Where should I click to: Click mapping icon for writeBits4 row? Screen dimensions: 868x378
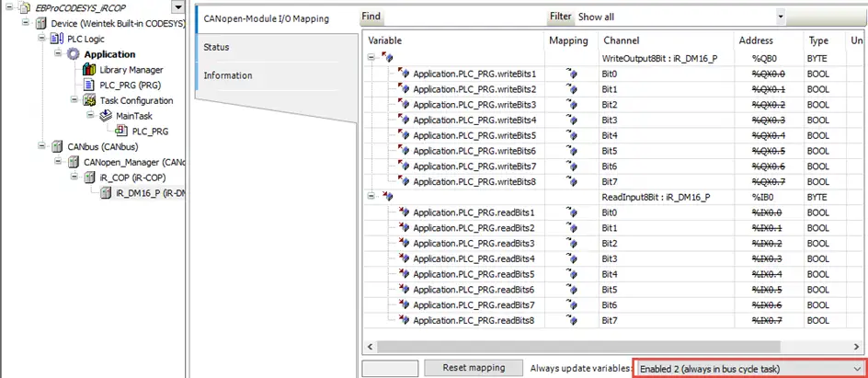point(571,120)
